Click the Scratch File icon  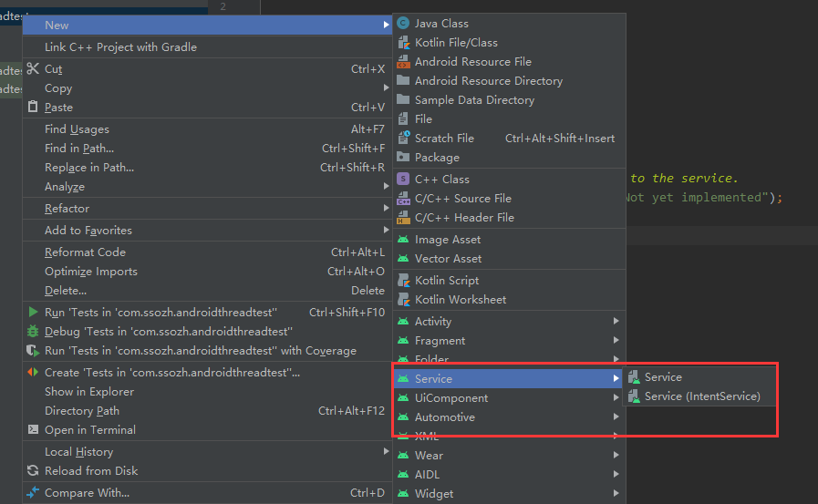[403, 138]
